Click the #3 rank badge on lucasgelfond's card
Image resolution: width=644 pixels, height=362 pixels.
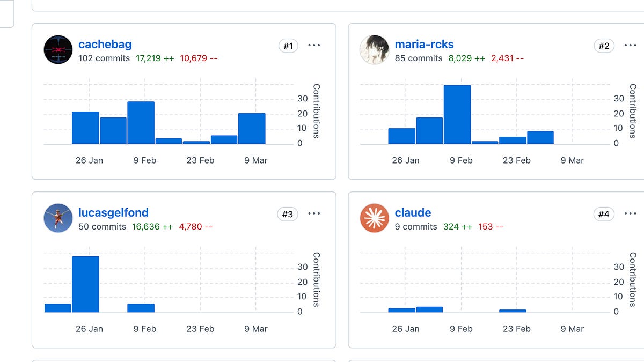point(288,213)
